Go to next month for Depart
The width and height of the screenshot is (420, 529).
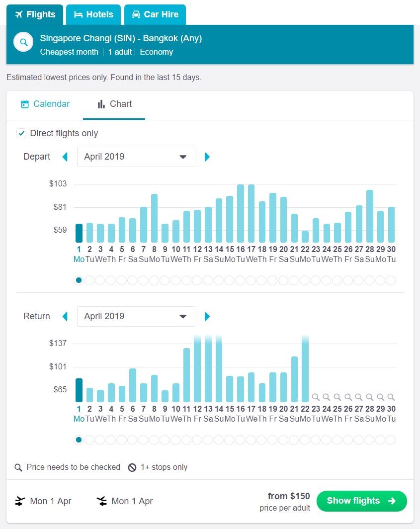(207, 157)
